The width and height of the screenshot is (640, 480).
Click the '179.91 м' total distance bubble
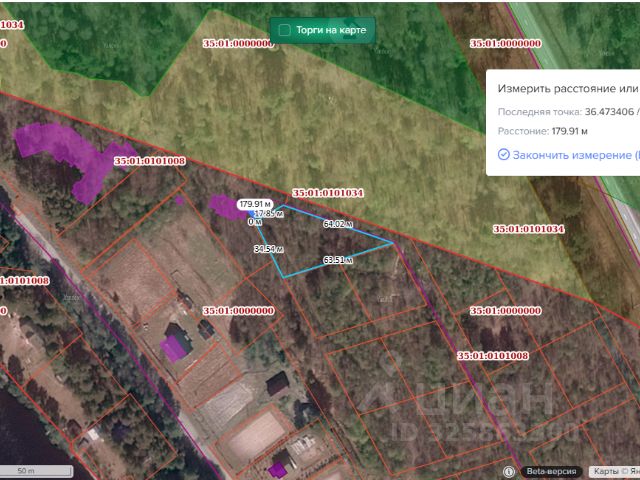click(x=255, y=204)
